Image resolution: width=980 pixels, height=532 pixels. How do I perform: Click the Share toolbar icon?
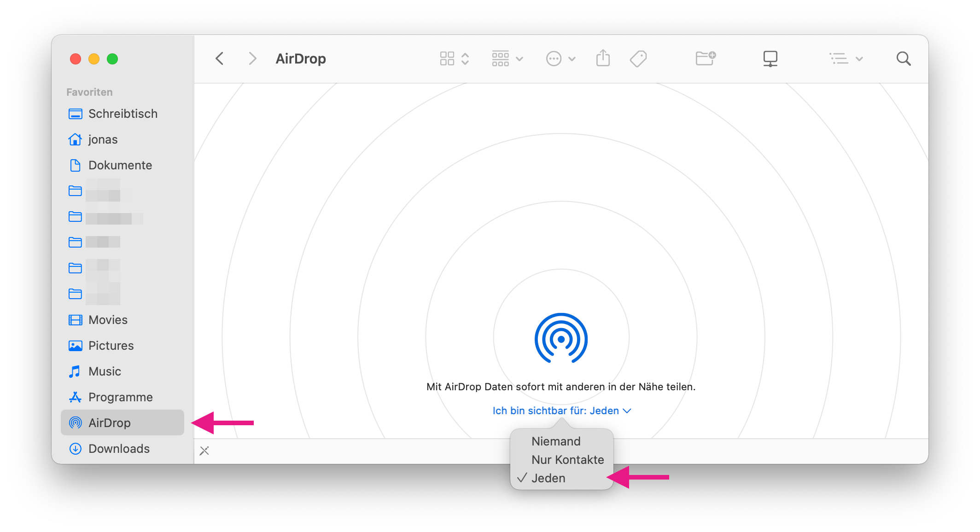point(603,58)
